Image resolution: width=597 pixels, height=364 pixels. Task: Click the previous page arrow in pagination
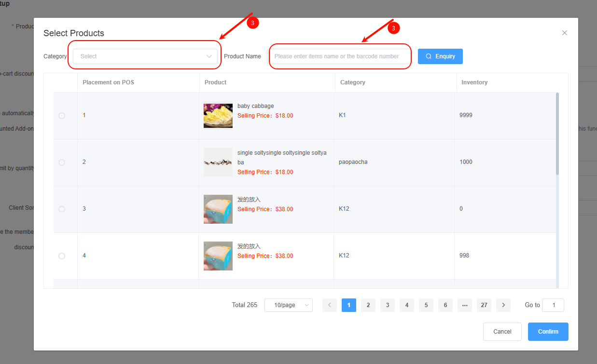point(330,305)
